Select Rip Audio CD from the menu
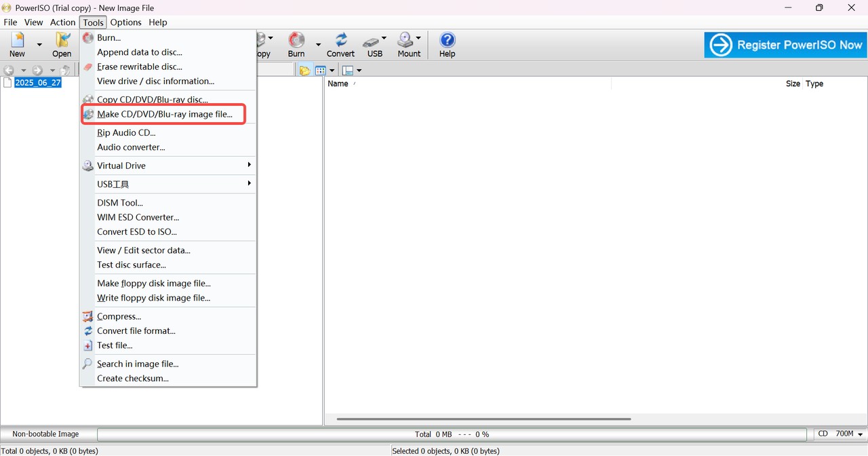The image size is (868, 456). click(x=126, y=132)
